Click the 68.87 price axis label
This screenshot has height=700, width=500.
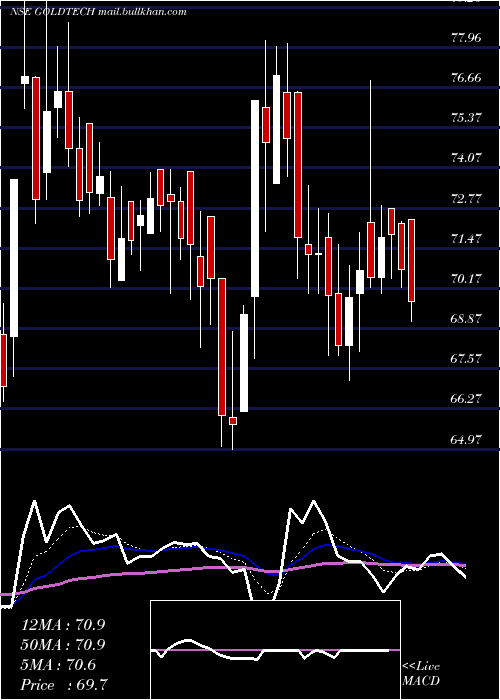(467, 318)
